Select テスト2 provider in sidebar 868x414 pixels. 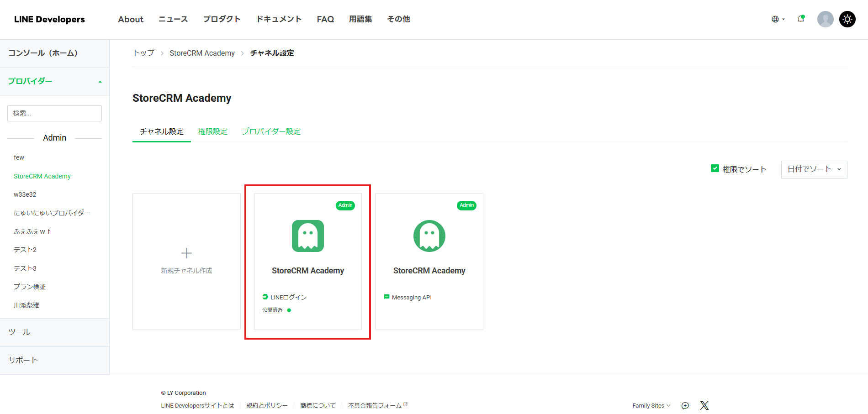(x=25, y=250)
